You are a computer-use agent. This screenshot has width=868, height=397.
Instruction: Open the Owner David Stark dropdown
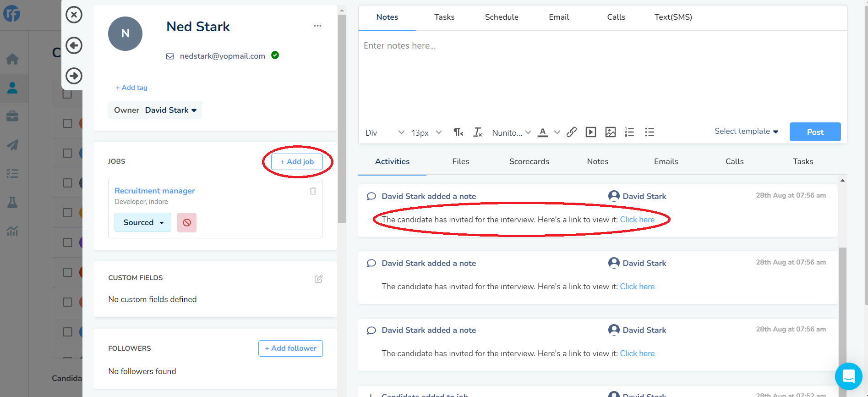(155, 110)
